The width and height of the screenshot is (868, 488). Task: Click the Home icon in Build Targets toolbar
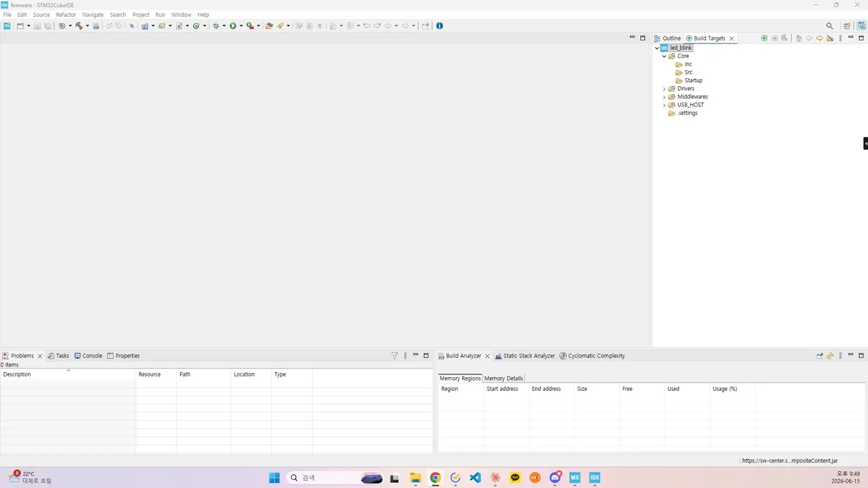pos(799,38)
